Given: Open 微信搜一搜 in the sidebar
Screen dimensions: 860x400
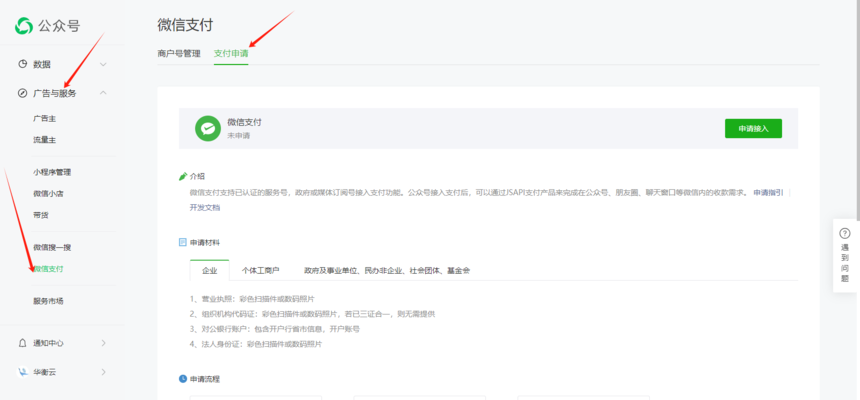Looking at the screenshot, I should pyautogui.click(x=52, y=247).
